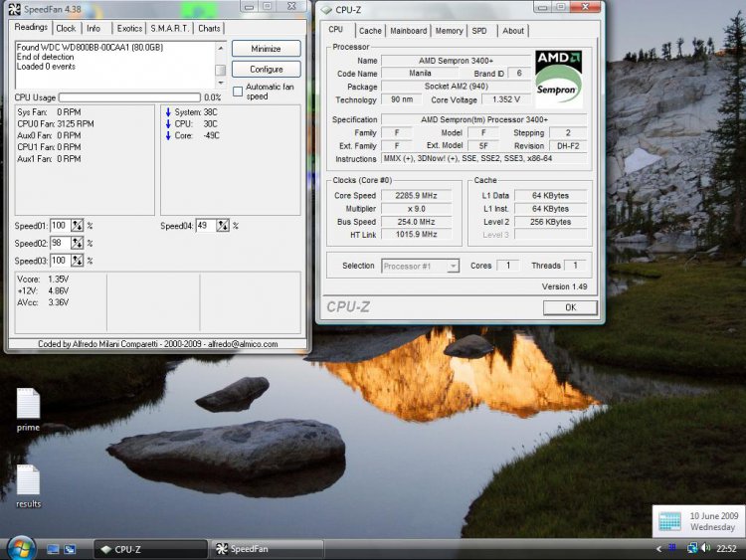The width and height of the screenshot is (746, 560).
Task: Click the 'Vcore: 1.35V' reading
Action: tap(43, 280)
